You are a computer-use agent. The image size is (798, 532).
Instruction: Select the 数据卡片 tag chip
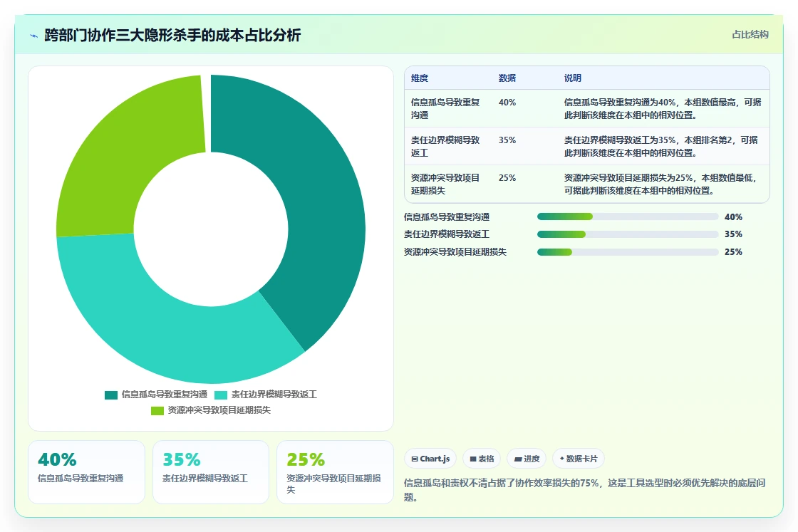coord(578,459)
